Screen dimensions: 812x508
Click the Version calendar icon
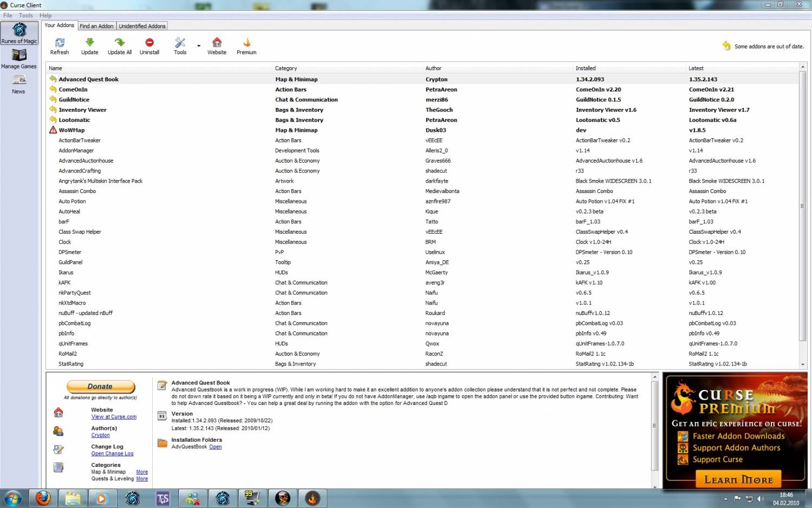coord(162,416)
